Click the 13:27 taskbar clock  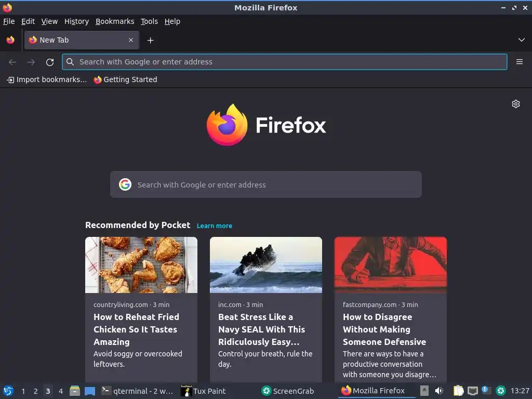point(520,391)
